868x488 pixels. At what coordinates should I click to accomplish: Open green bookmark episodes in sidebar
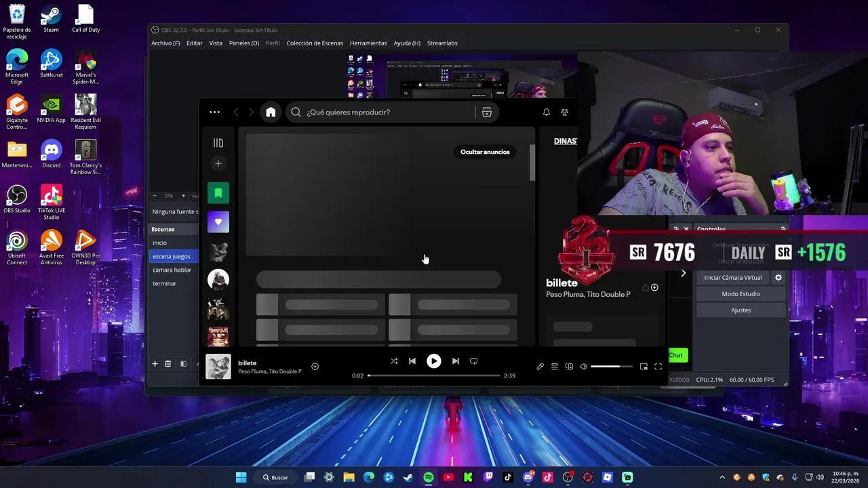click(x=218, y=193)
